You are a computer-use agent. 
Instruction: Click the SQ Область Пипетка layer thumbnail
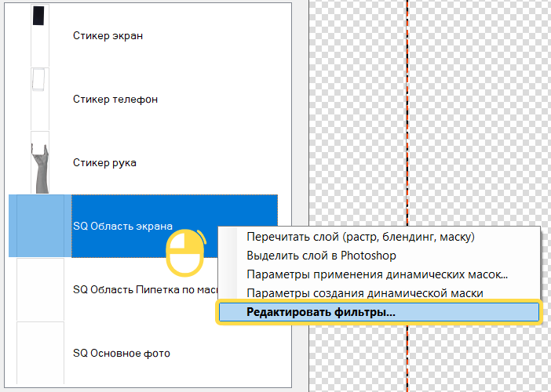(40, 289)
